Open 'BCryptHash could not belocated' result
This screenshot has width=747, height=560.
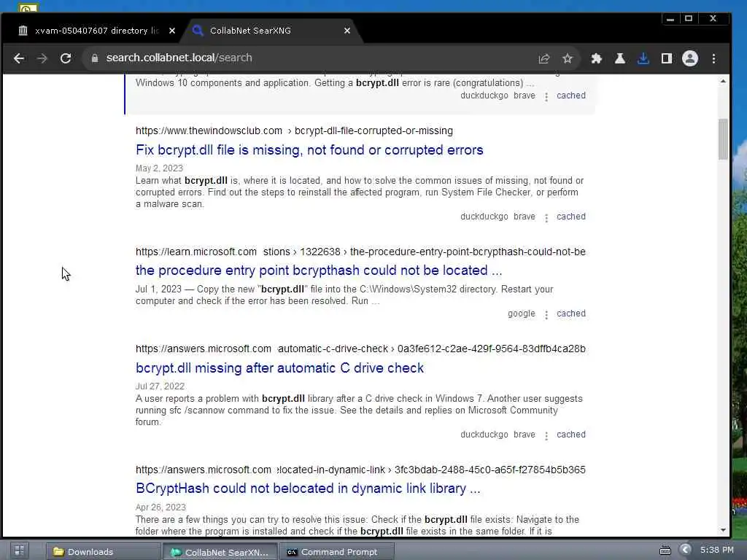308,489
